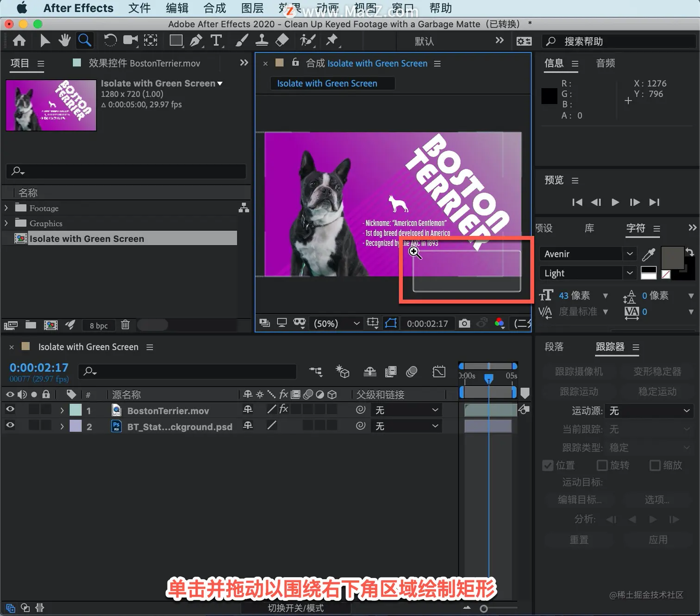The width and height of the screenshot is (700, 616).
Task: Switch to the 音频 tab
Action: [606, 63]
